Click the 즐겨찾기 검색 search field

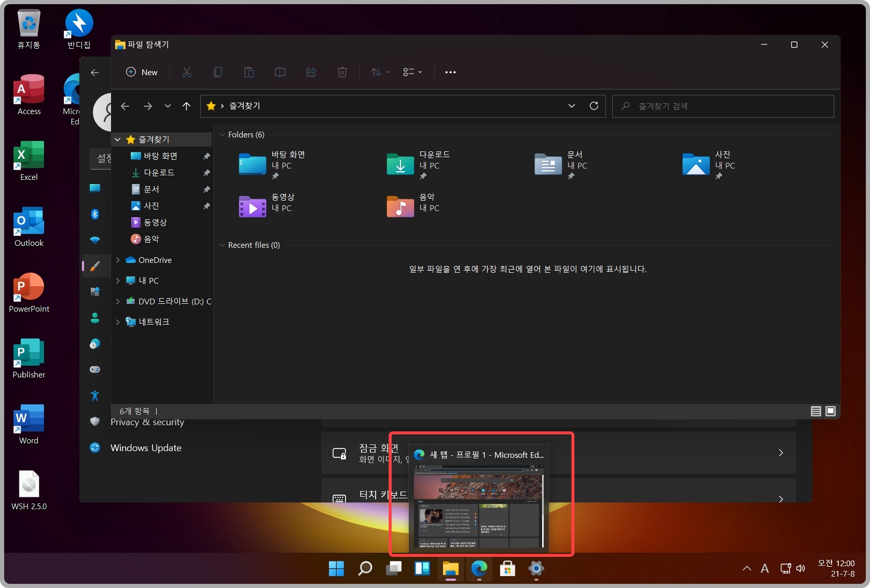pyautogui.click(x=723, y=106)
